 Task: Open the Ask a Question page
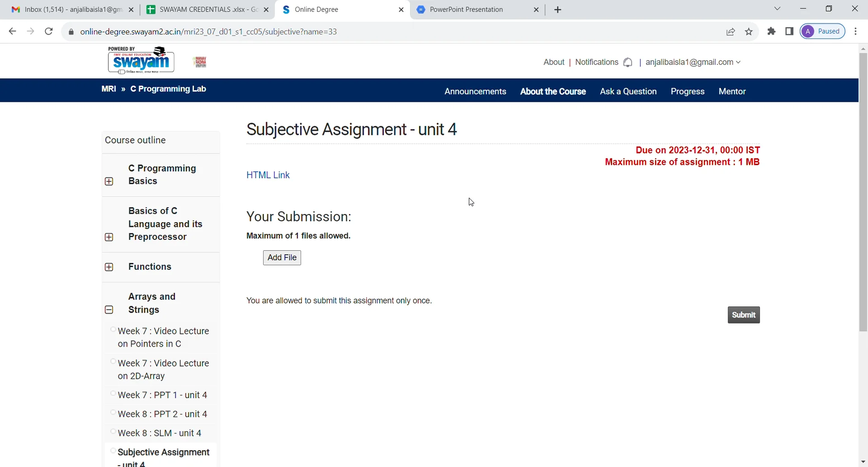[x=628, y=91]
